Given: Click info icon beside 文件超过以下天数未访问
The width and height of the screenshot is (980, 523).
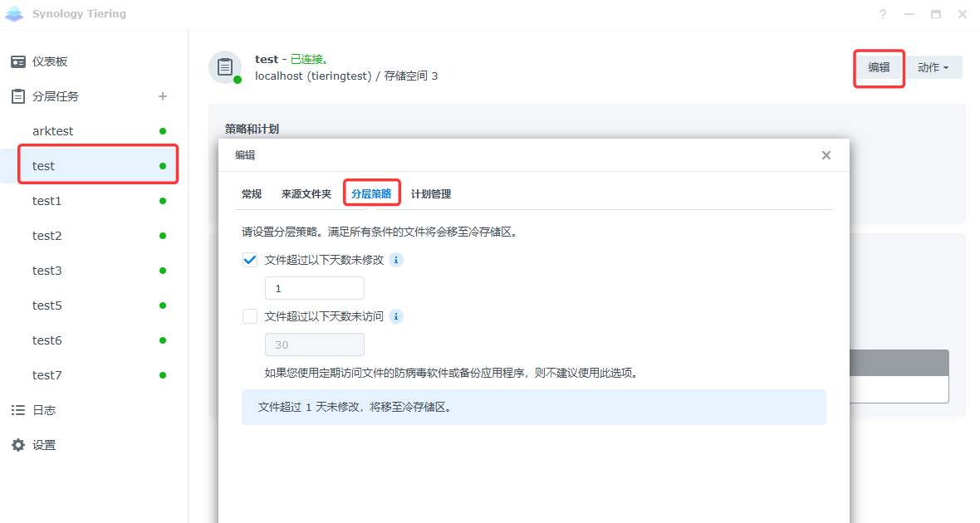Looking at the screenshot, I should 396,316.
